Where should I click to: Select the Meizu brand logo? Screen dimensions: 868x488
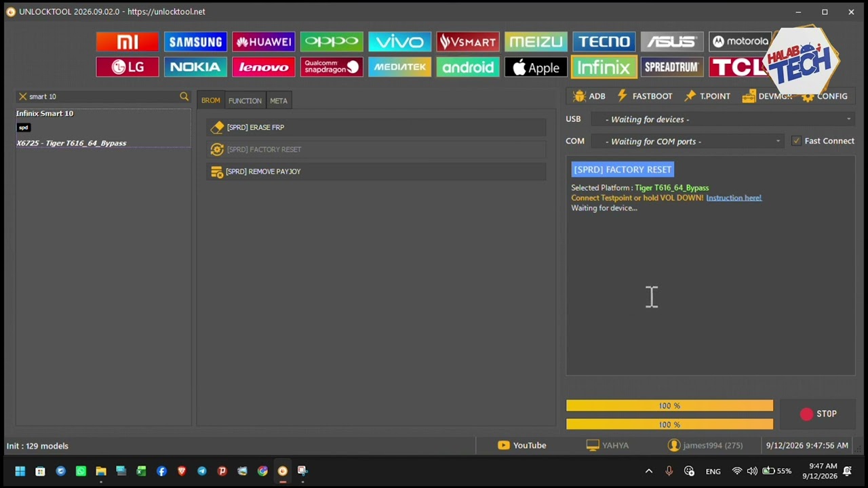(x=536, y=42)
